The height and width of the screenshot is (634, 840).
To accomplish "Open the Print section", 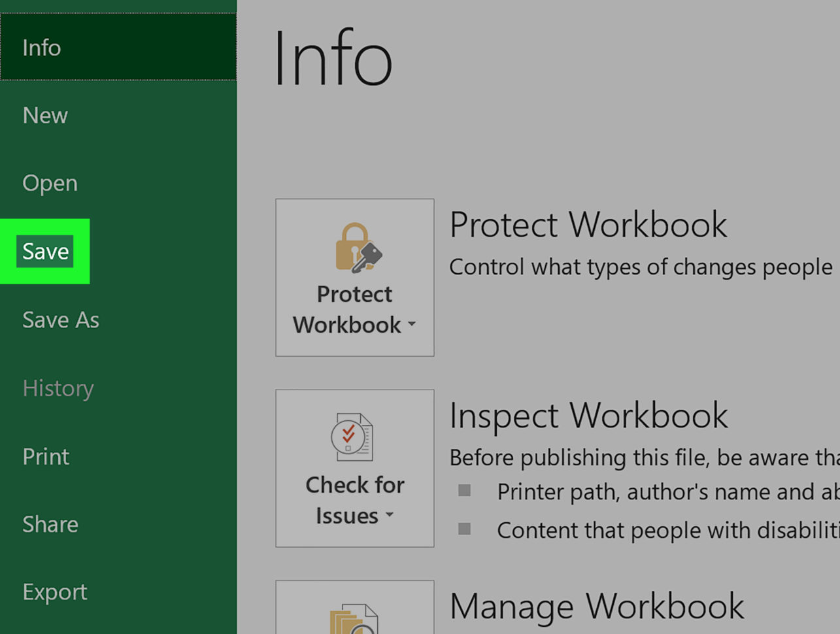I will [45, 456].
